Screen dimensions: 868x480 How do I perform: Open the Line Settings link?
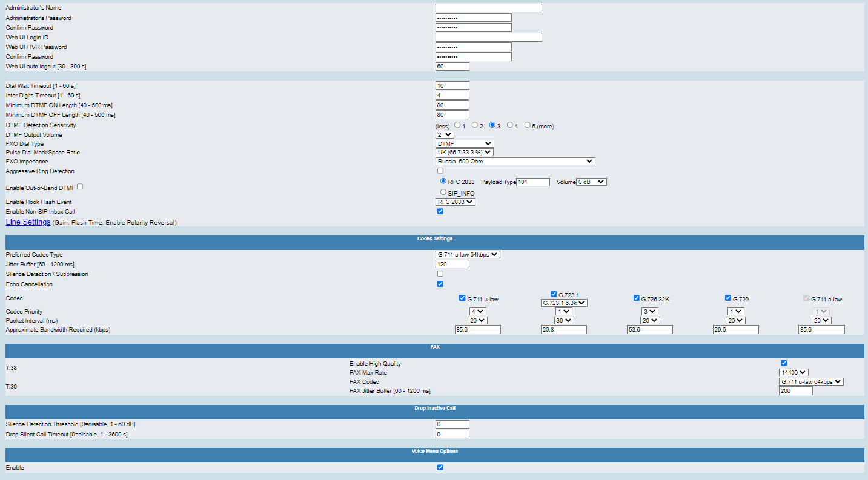point(28,222)
